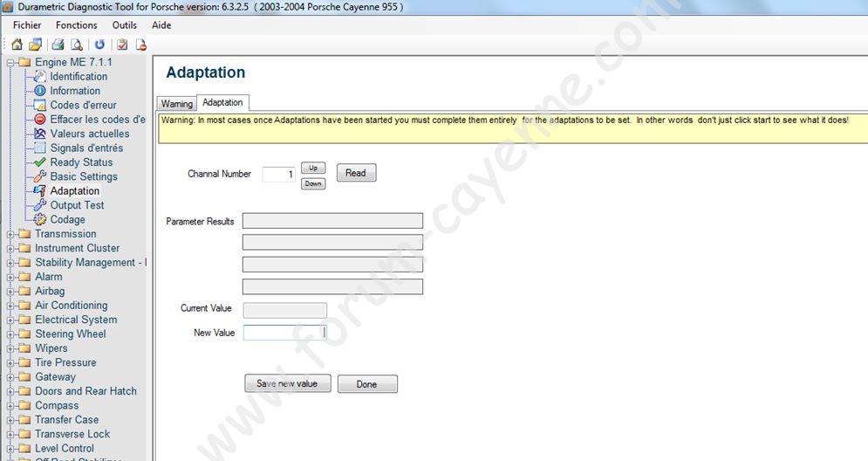Switch to the Warning tab
This screenshot has width=868, height=461.
pyautogui.click(x=176, y=104)
